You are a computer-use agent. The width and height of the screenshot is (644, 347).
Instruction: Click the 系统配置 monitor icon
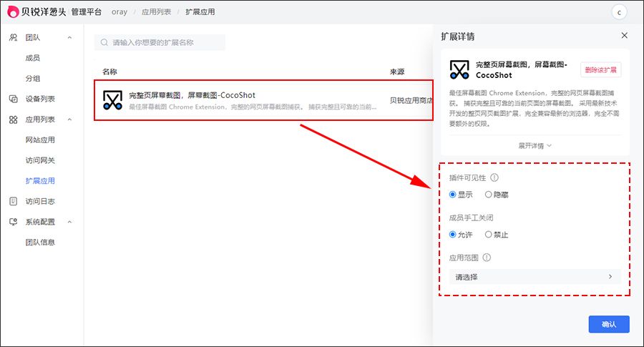pyautogui.click(x=13, y=222)
